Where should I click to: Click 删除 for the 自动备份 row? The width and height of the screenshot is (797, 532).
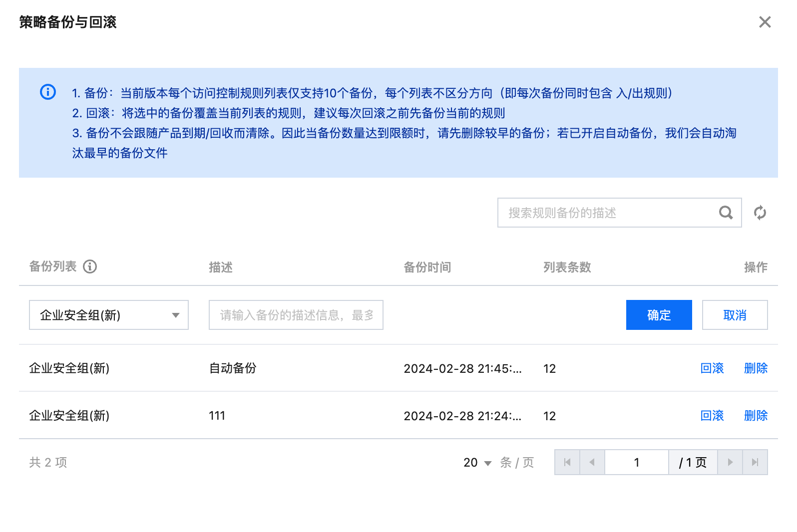coord(756,368)
